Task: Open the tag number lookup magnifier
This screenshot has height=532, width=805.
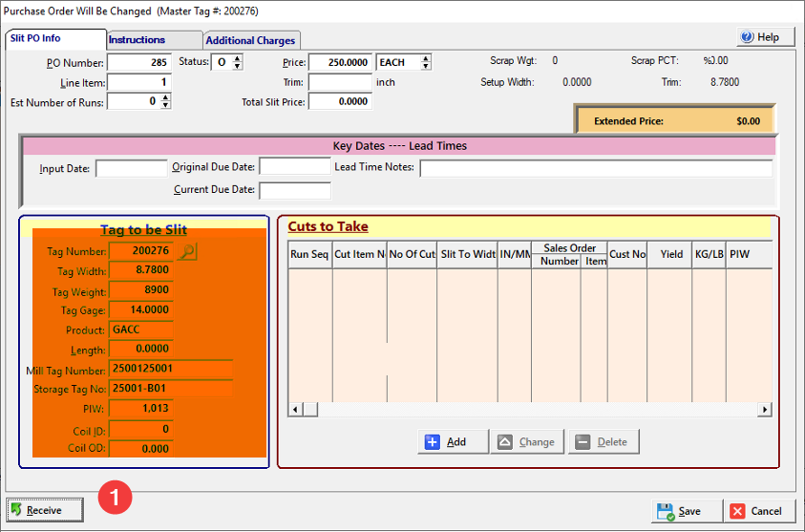Action: 187,251
